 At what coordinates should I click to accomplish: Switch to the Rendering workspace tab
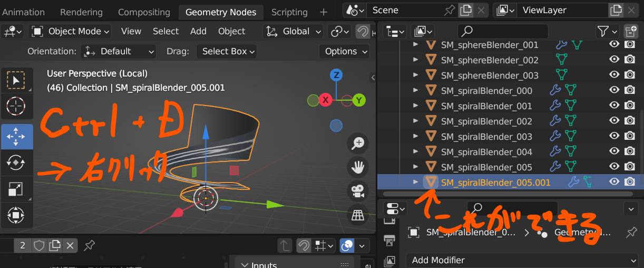pyautogui.click(x=81, y=12)
